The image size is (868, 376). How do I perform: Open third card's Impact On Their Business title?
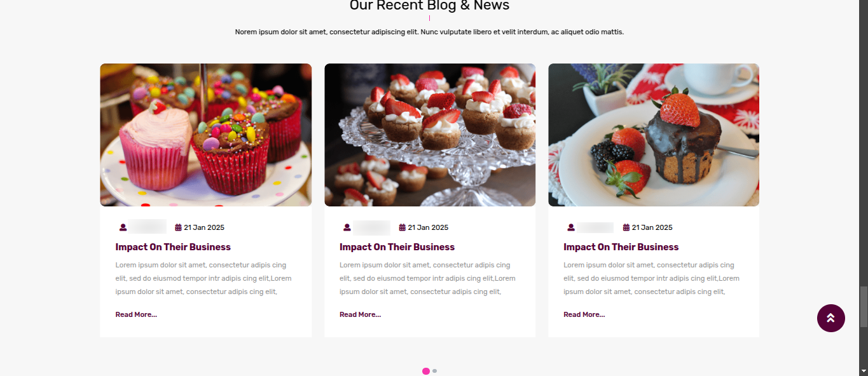(621, 247)
